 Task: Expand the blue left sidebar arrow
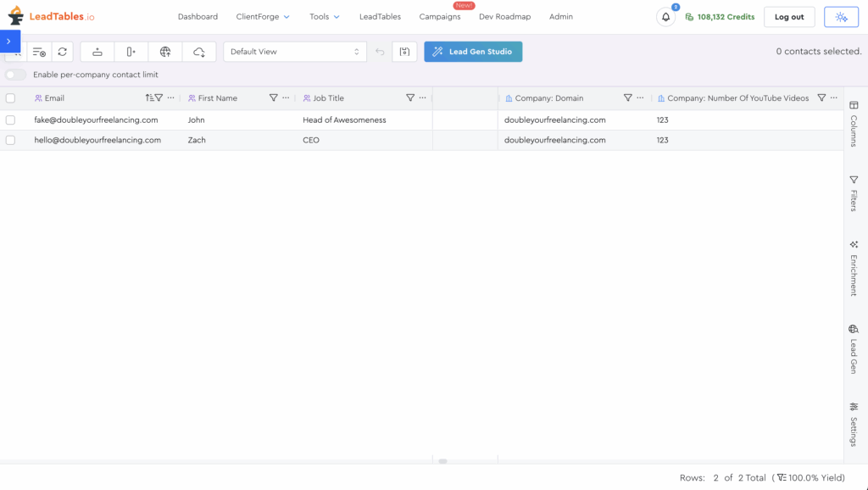8,41
